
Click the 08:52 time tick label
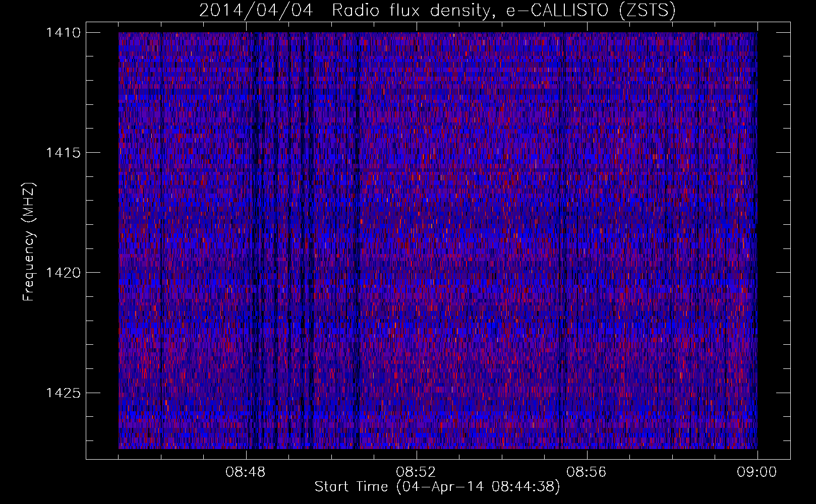coord(416,472)
